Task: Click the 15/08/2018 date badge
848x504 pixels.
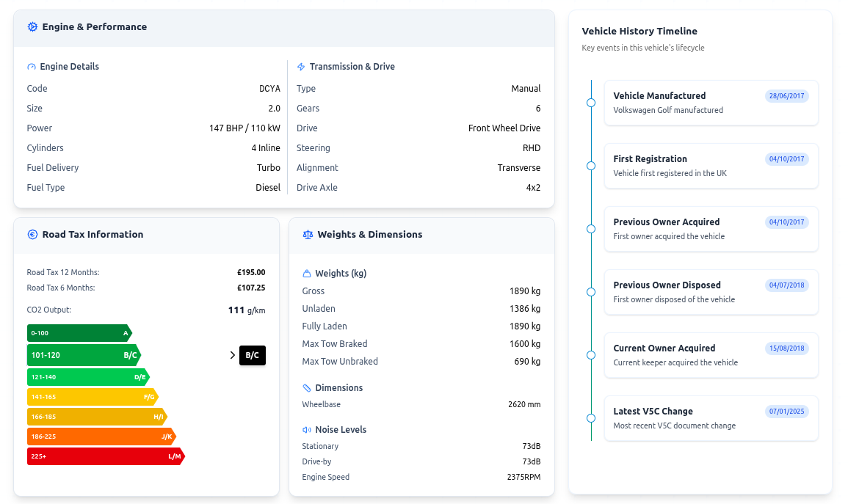Action: click(787, 348)
